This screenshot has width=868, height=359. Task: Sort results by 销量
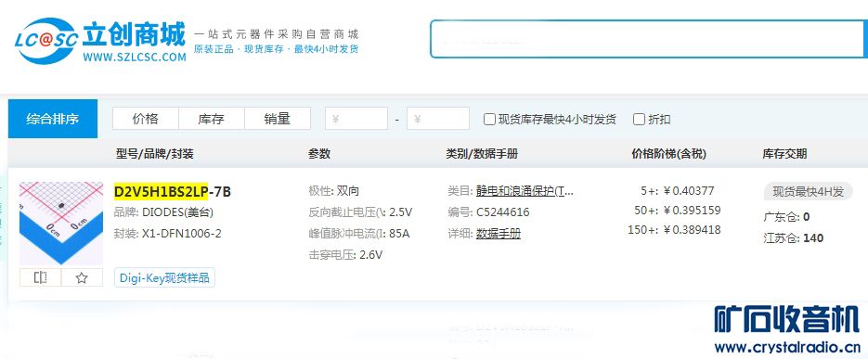tap(278, 119)
